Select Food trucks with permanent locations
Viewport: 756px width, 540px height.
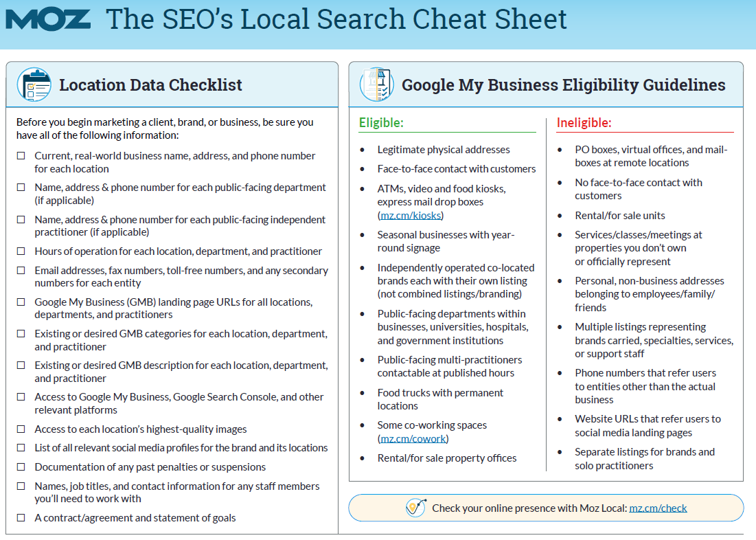coord(440,399)
